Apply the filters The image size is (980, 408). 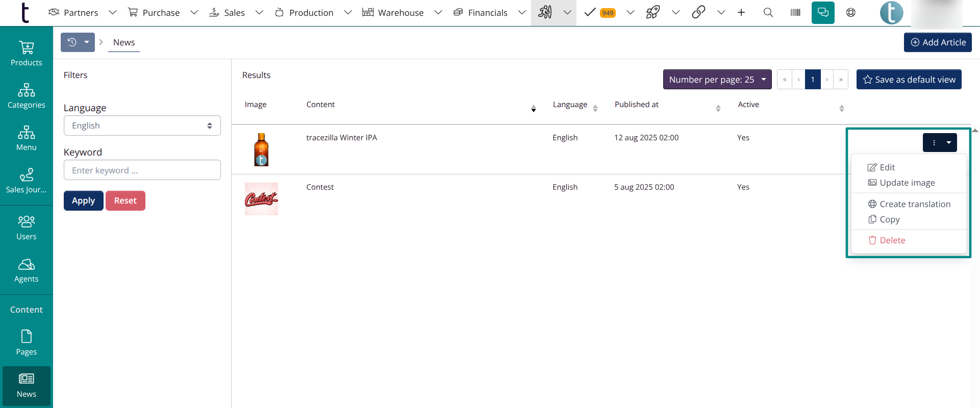tap(84, 201)
